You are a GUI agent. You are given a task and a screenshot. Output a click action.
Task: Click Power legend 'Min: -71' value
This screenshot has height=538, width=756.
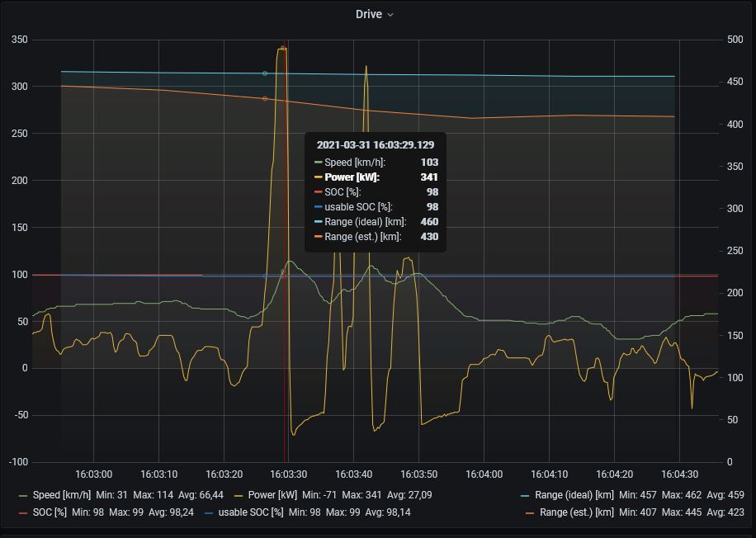click(319, 495)
